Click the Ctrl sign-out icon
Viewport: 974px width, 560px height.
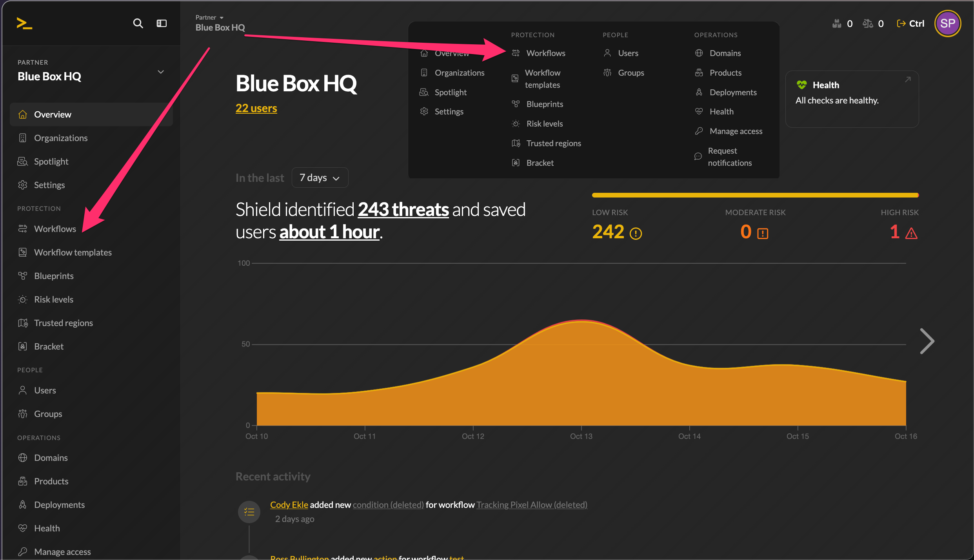coord(901,24)
